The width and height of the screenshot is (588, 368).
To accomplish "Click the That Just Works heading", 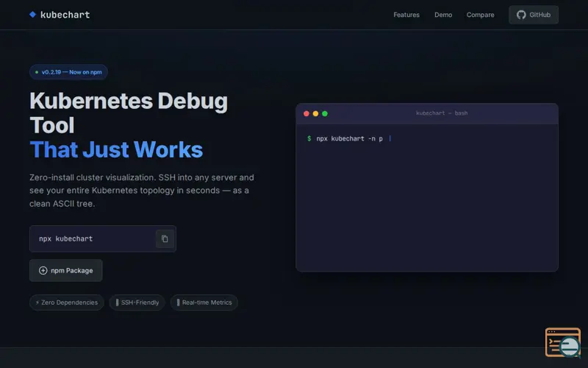I will tap(116, 149).
